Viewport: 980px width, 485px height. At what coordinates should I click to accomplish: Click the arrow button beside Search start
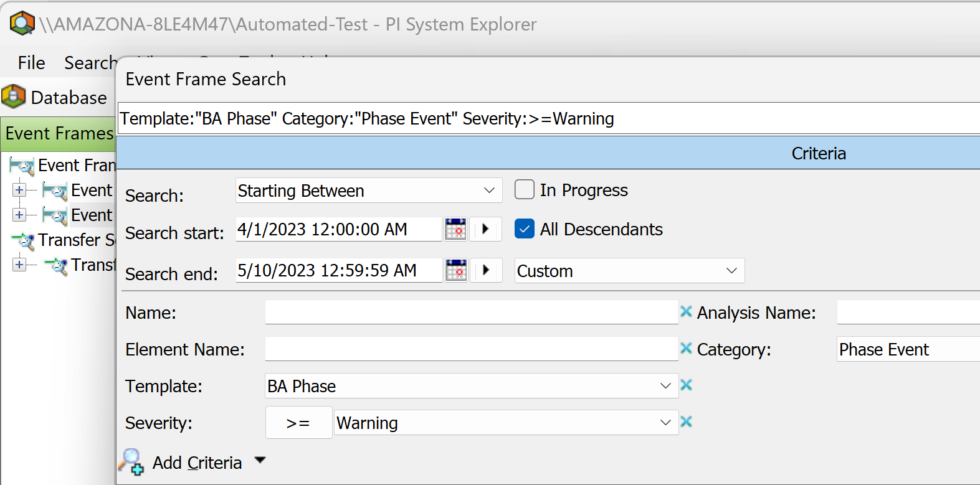[x=486, y=230]
